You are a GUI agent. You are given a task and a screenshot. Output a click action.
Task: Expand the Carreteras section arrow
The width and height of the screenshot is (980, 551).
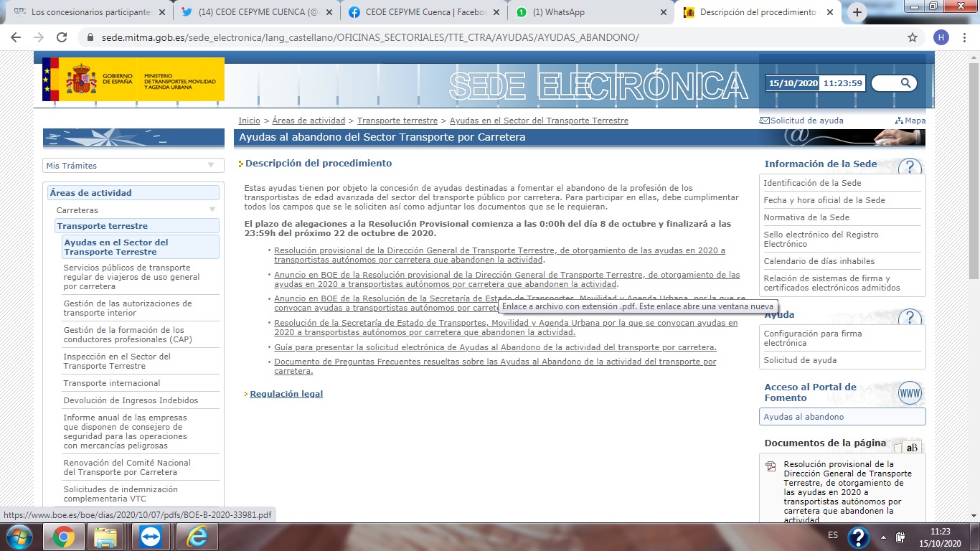pos(212,210)
